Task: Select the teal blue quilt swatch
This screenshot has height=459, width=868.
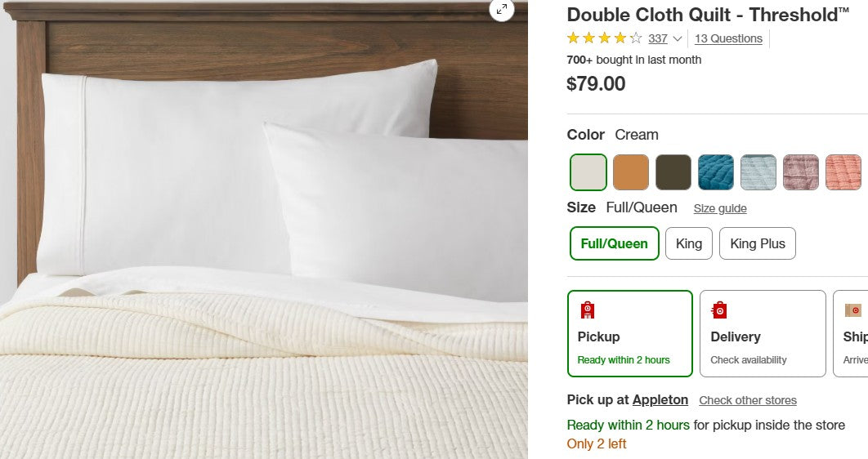Action: point(716,172)
